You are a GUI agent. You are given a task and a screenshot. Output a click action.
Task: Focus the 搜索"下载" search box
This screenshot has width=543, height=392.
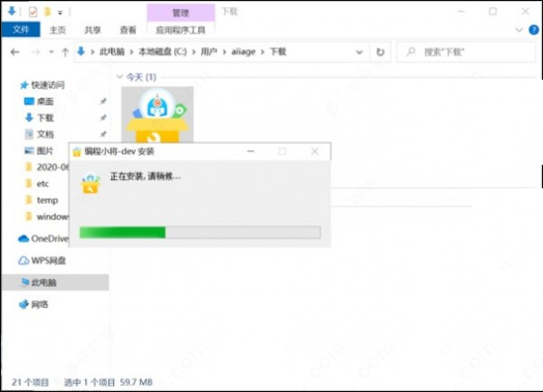click(466, 53)
